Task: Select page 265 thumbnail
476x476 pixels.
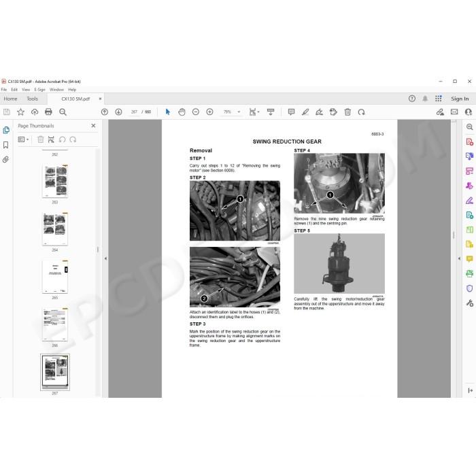Action: point(55,277)
